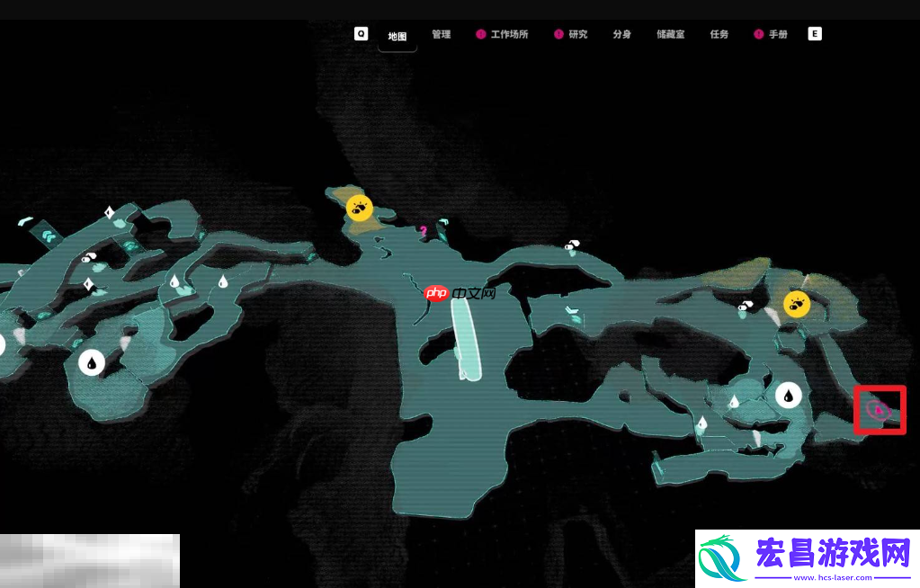Select the lower white diamond marker on the left
The width and height of the screenshot is (920, 588).
click(88, 285)
